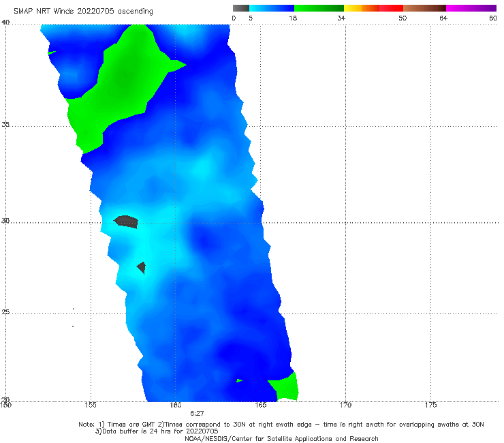Click the small dark gray triangle patch near 27N

point(142,267)
